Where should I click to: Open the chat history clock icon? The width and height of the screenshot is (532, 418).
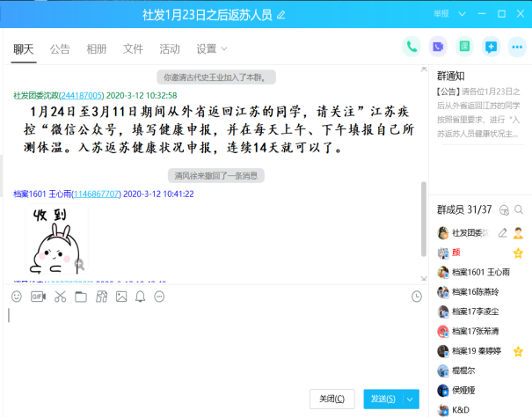point(416,297)
